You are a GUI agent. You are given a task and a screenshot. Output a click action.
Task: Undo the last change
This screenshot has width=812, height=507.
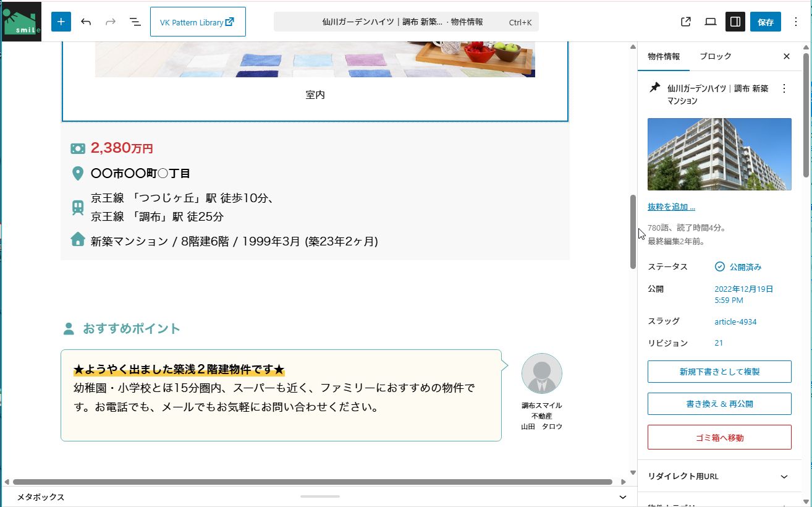point(86,21)
